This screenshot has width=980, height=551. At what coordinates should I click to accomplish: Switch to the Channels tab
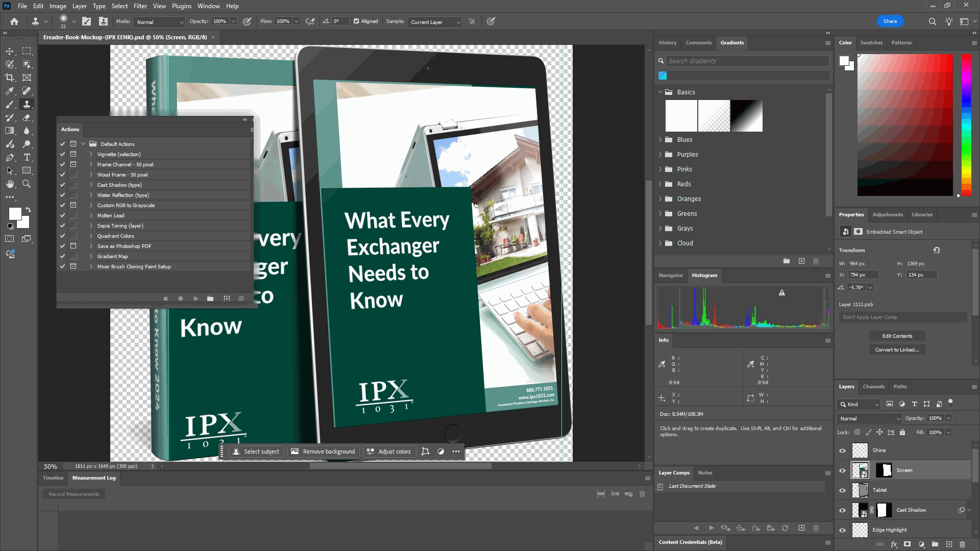[x=873, y=387]
